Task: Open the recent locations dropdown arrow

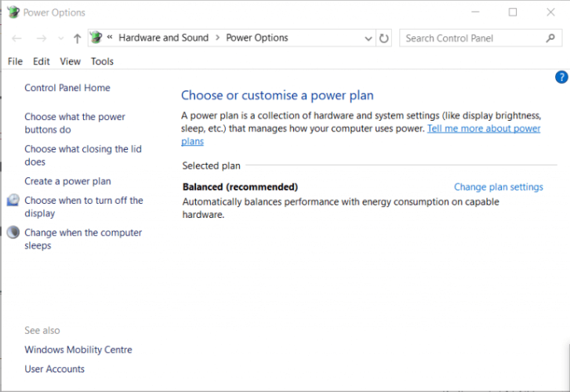Action: click(60, 38)
